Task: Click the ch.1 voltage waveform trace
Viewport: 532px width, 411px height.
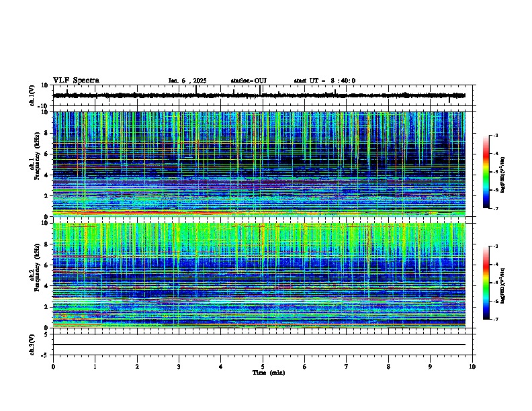Action: point(259,95)
